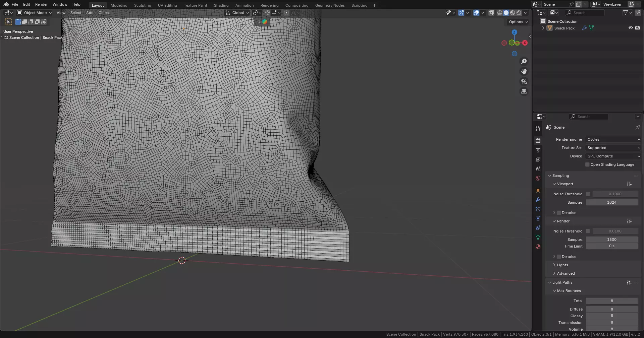Pin the Scene properties panel
The width and height of the screenshot is (644, 338).
point(638,127)
